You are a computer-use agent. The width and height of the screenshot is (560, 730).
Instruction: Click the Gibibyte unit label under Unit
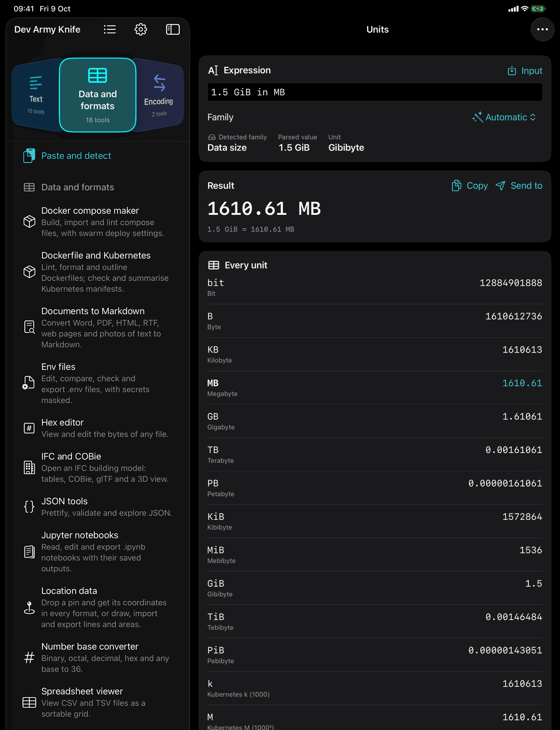pyautogui.click(x=346, y=148)
